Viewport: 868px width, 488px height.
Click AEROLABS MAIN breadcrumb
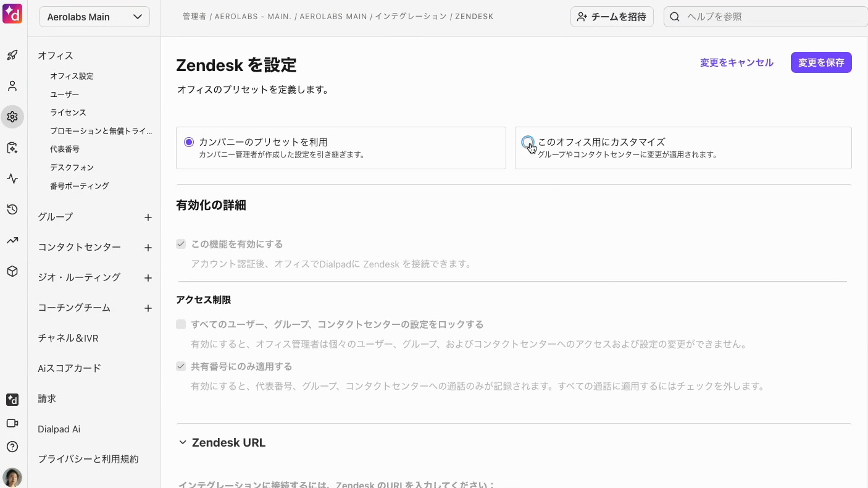[333, 17]
